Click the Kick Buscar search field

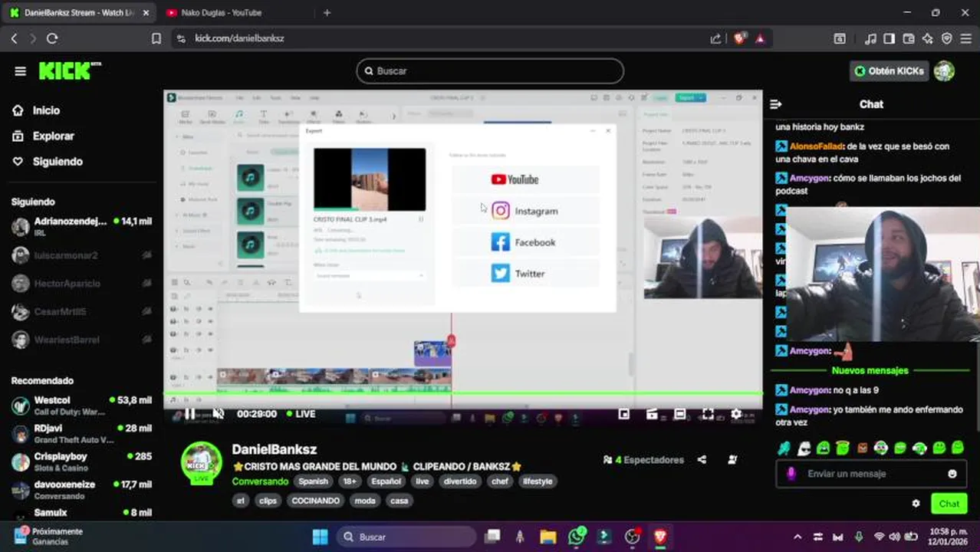(x=490, y=71)
